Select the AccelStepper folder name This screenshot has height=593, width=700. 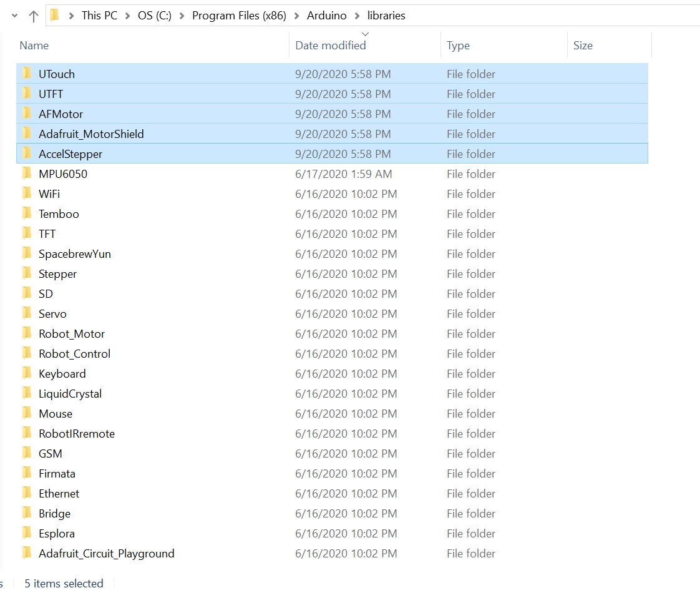[70, 154]
